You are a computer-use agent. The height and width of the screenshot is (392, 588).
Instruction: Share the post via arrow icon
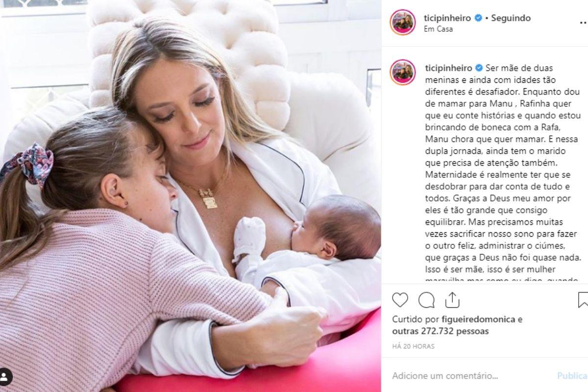pos(452,299)
